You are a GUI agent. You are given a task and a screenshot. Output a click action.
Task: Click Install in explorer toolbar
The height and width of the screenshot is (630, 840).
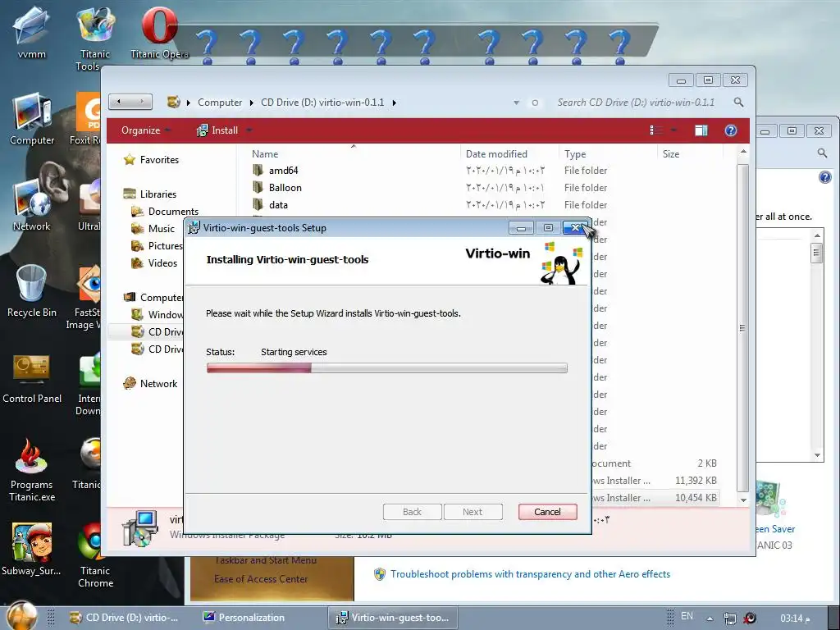217,130
